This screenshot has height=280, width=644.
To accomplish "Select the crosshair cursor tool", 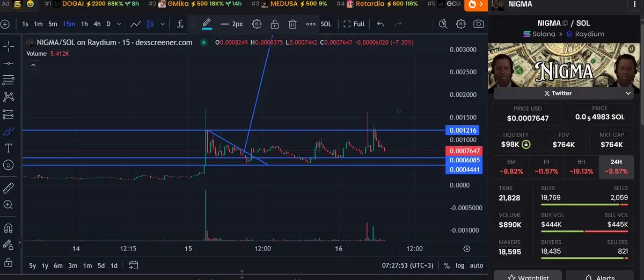I will point(9,47).
